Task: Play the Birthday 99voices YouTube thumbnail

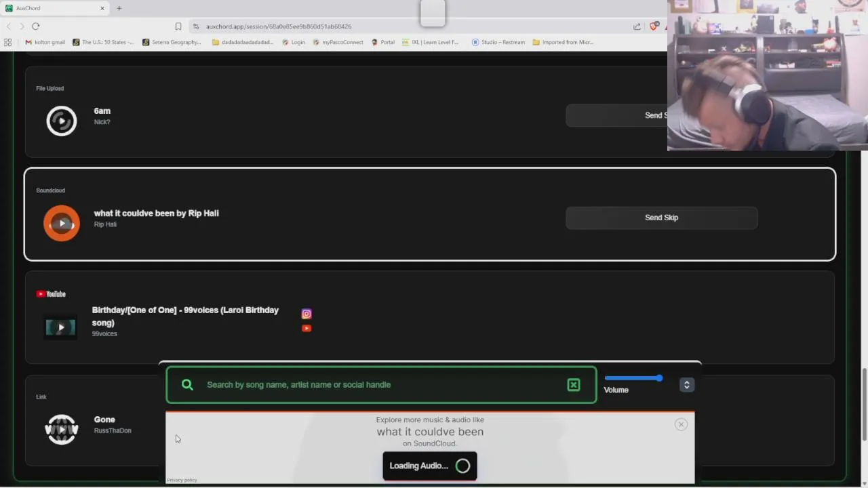Action: click(60, 327)
